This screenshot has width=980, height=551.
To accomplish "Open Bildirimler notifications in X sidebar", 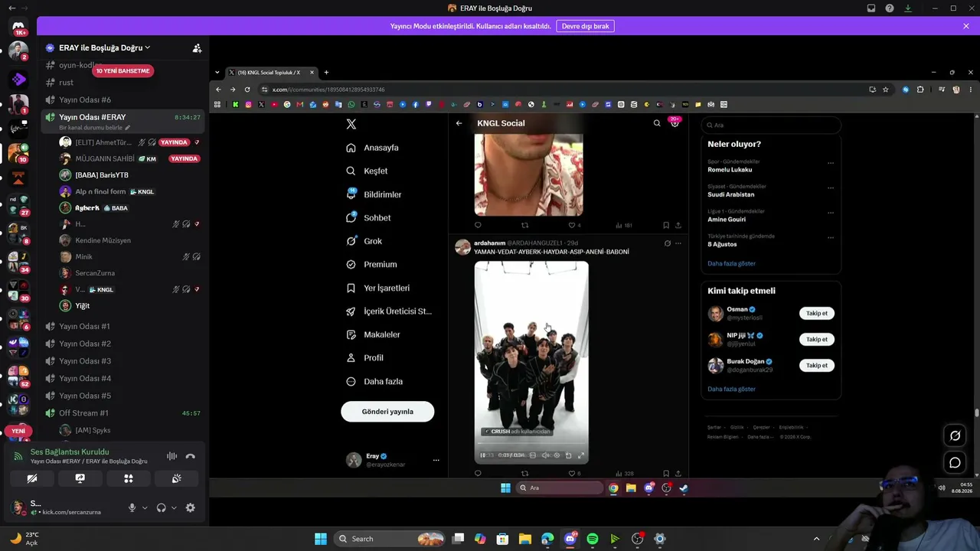I will (x=374, y=194).
